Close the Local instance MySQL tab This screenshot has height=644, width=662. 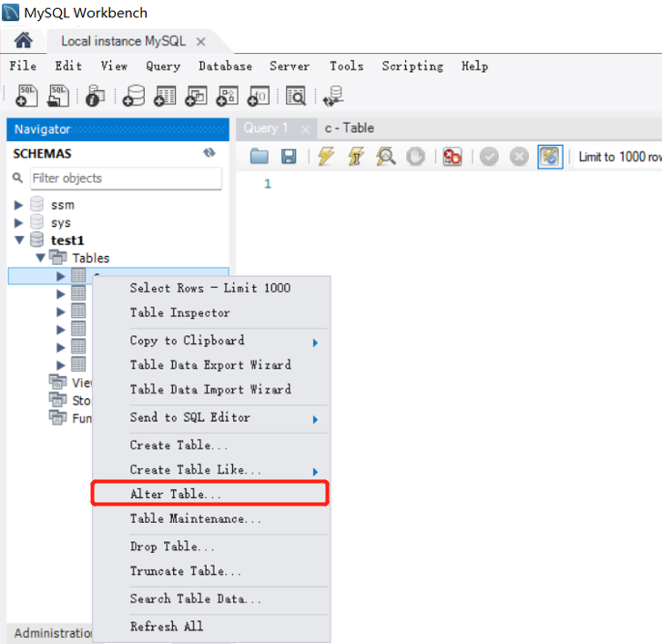click(x=201, y=42)
